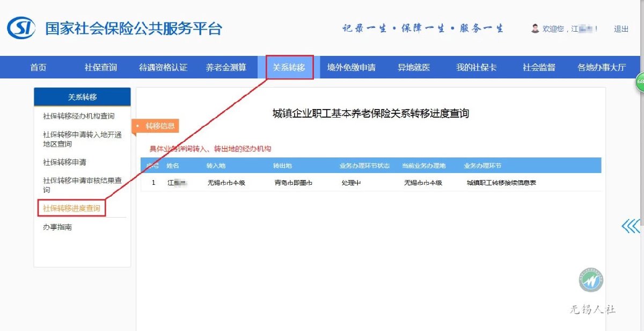The width and height of the screenshot is (644, 331).
Task: Open 社会监督 menu item
Action: [539, 68]
